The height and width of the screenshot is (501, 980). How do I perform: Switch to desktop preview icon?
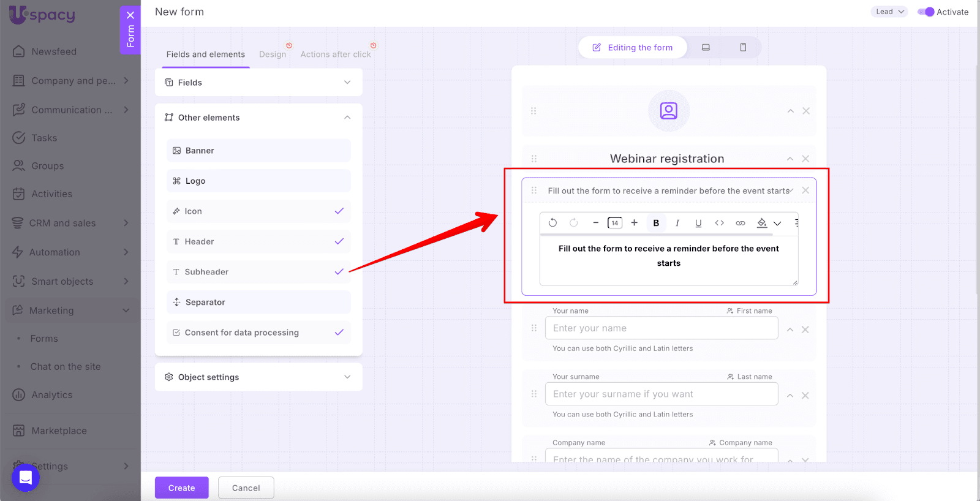(706, 47)
